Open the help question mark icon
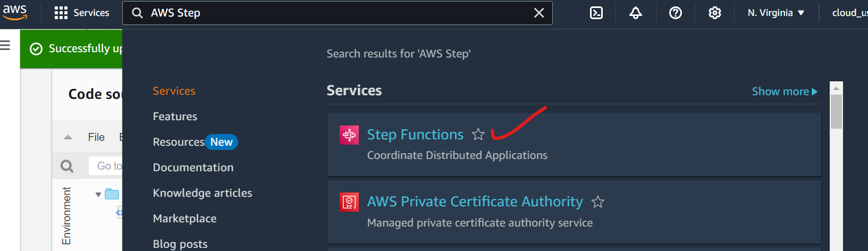The height and width of the screenshot is (251, 868). pyautogui.click(x=675, y=13)
